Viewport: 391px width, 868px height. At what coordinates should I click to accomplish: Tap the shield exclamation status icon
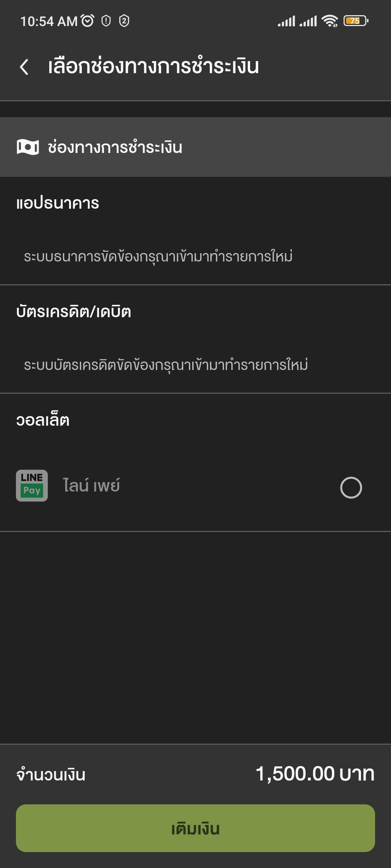click(x=106, y=21)
